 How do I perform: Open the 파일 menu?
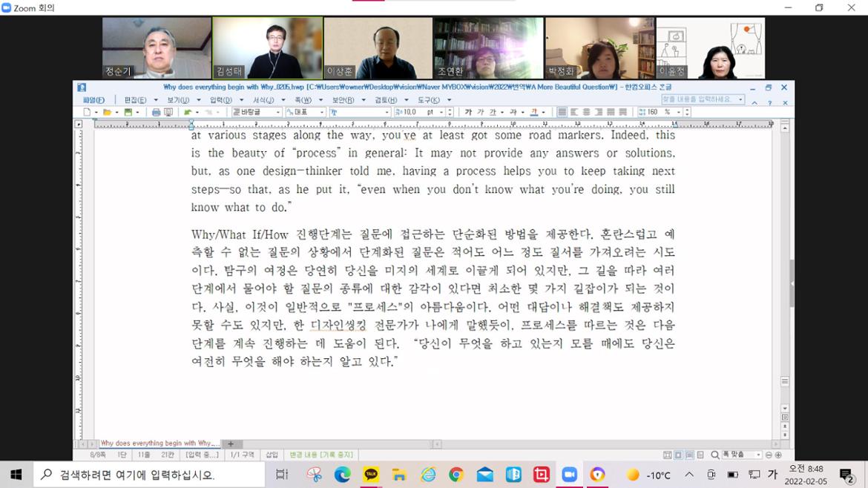(x=93, y=99)
